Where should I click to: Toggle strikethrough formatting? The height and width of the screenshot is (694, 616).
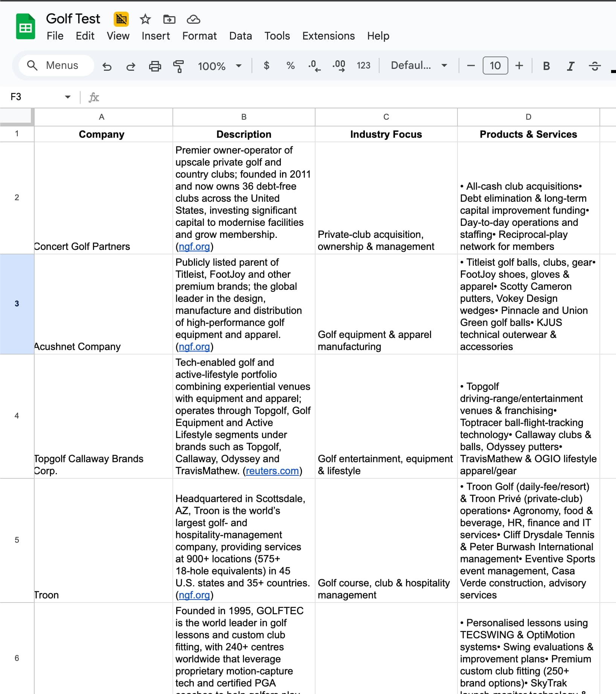point(595,66)
